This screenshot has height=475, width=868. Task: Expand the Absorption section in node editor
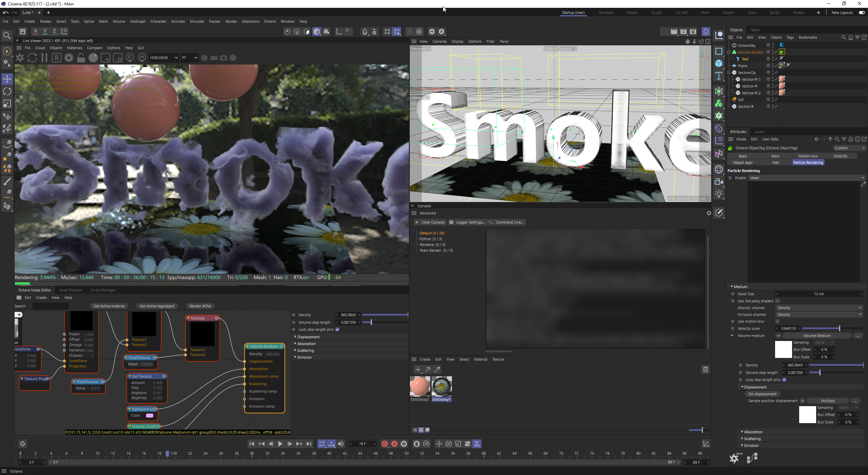tap(306, 344)
